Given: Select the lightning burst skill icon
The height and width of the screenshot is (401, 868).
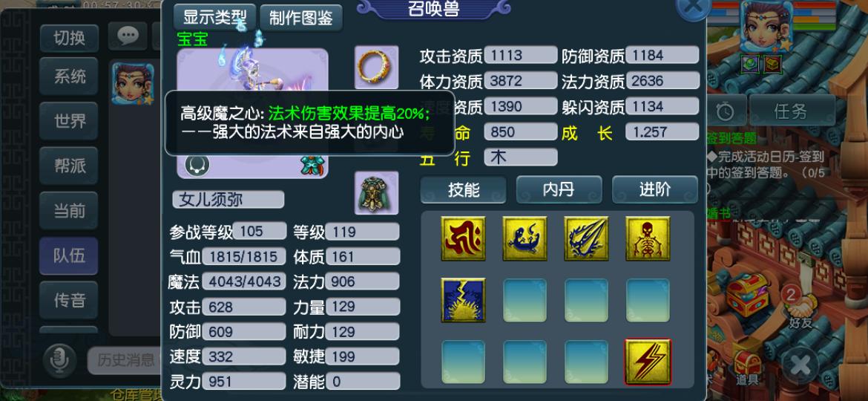Looking at the screenshot, I should 463,300.
